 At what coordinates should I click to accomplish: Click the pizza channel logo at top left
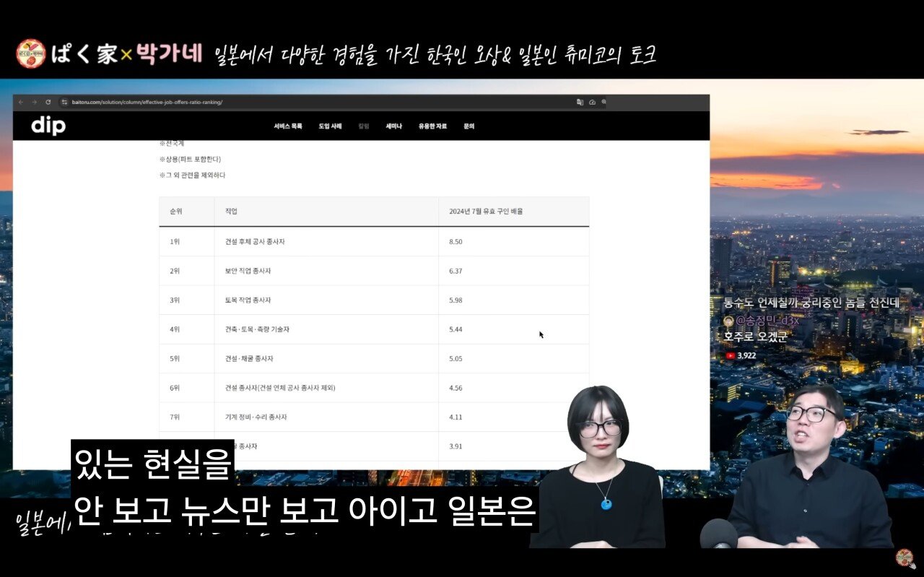[x=31, y=54]
